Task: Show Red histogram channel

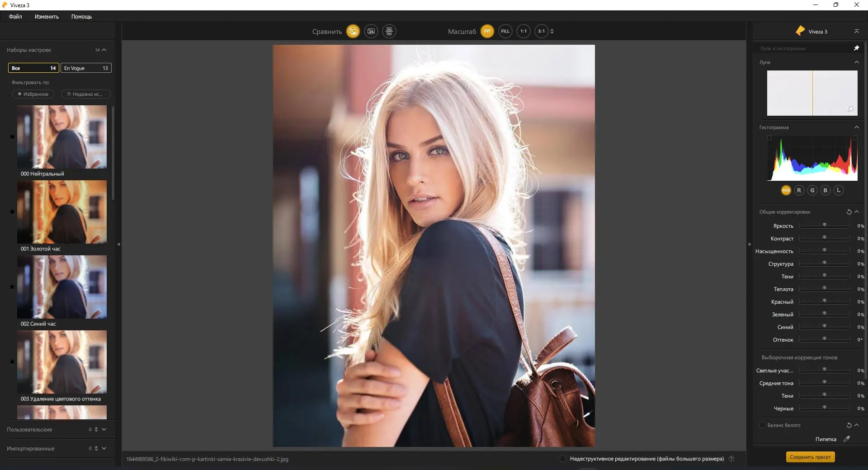Action: coord(799,190)
